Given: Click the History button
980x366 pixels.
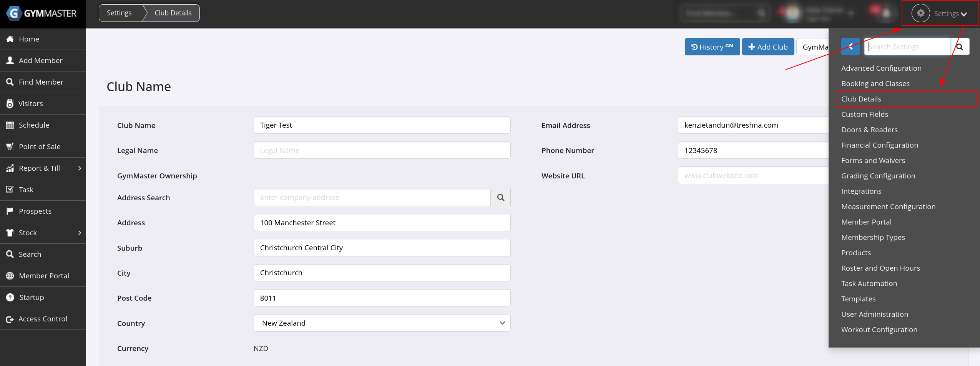Looking at the screenshot, I should [712, 47].
